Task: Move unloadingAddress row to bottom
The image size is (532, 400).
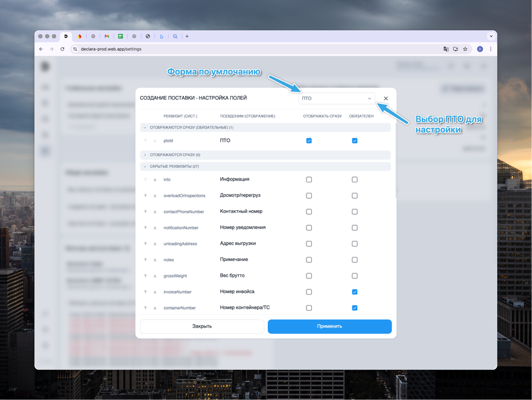Action: pyautogui.click(x=155, y=244)
